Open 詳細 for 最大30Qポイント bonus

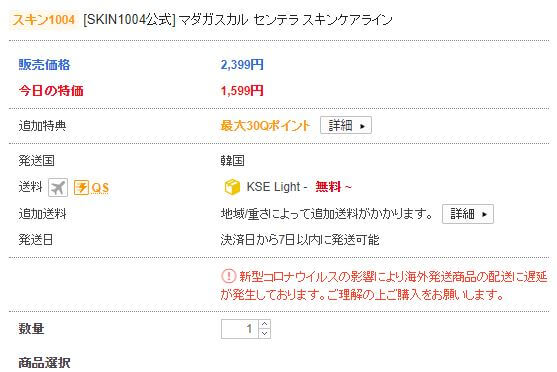point(346,125)
